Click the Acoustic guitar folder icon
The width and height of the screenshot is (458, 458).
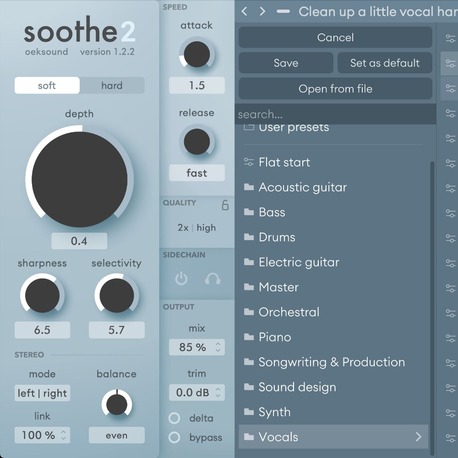coord(249,187)
